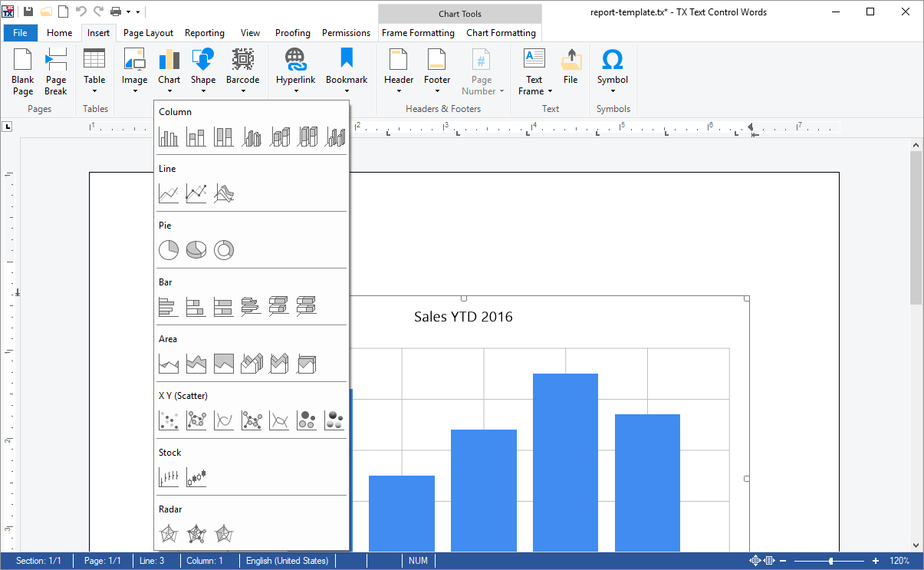This screenshot has width=924, height=570.
Task: Select the filled radar chart
Action: coord(224,534)
